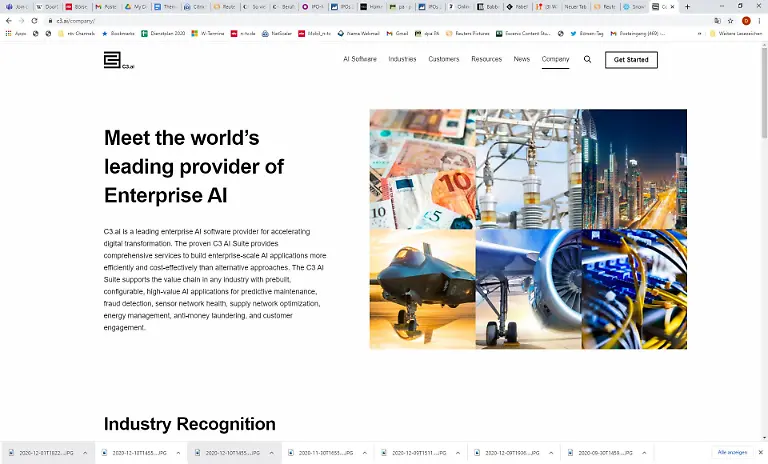Image resolution: width=768 pixels, height=464 pixels.
Task: Open the Resources menu item
Action: (x=486, y=60)
